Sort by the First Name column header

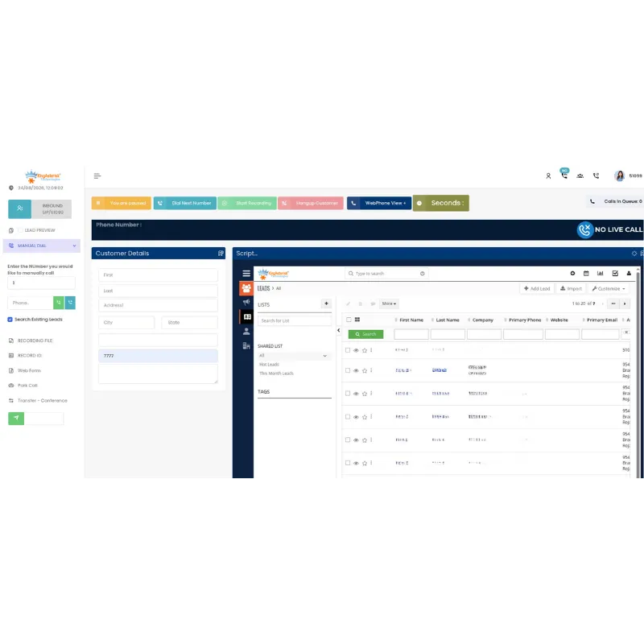click(x=411, y=320)
